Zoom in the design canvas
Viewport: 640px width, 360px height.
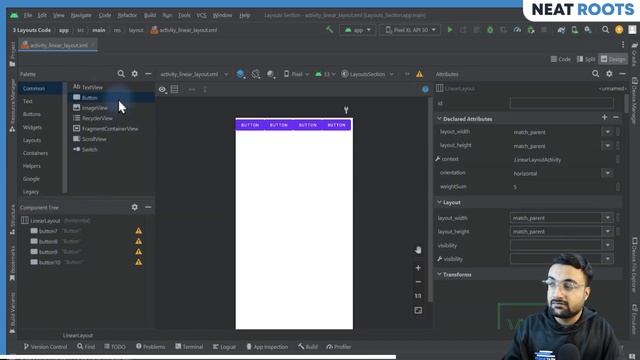tap(418, 268)
